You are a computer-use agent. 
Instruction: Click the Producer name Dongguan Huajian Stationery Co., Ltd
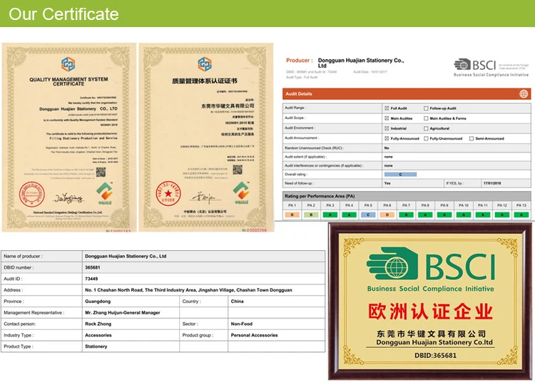[361, 63]
